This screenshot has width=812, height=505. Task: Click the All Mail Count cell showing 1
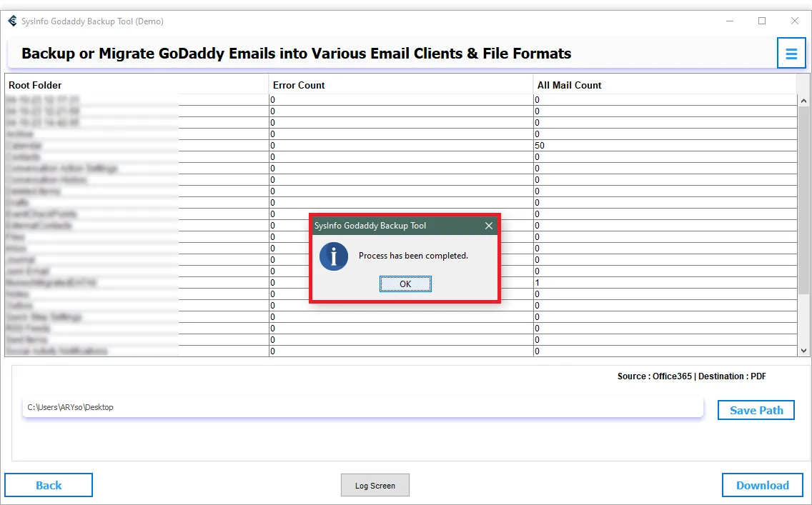pyautogui.click(x=665, y=283)
